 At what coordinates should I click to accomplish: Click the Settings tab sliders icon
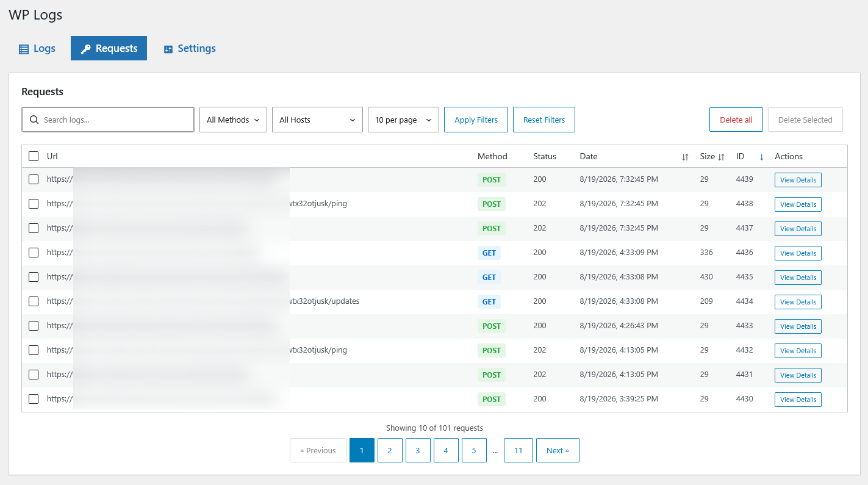(x=168, y=49)
